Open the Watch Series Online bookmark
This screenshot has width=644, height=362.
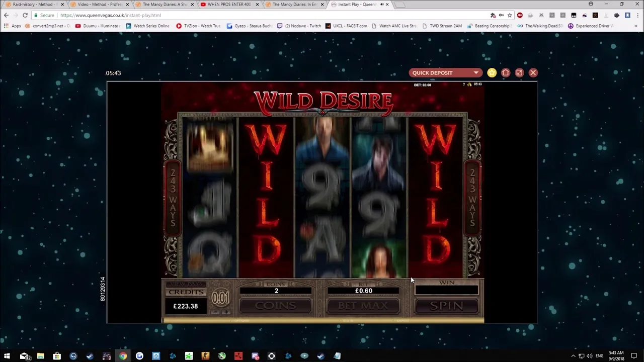tap(147, 26)
